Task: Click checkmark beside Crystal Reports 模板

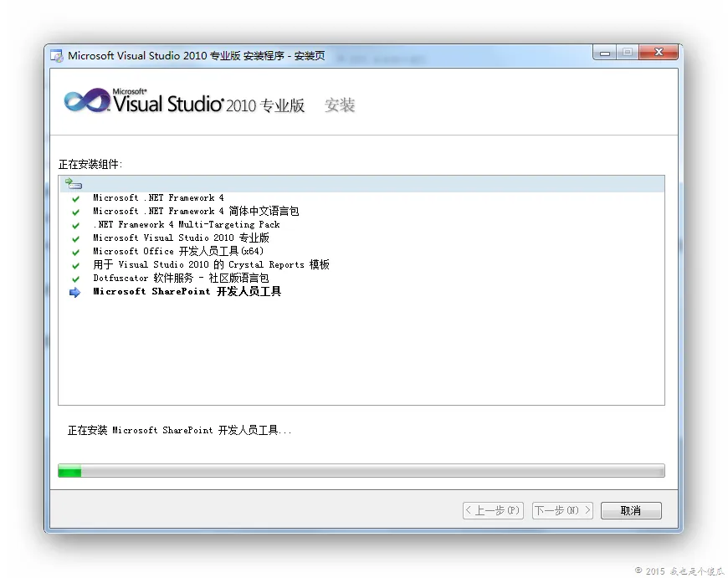Action: click(75, 266)
